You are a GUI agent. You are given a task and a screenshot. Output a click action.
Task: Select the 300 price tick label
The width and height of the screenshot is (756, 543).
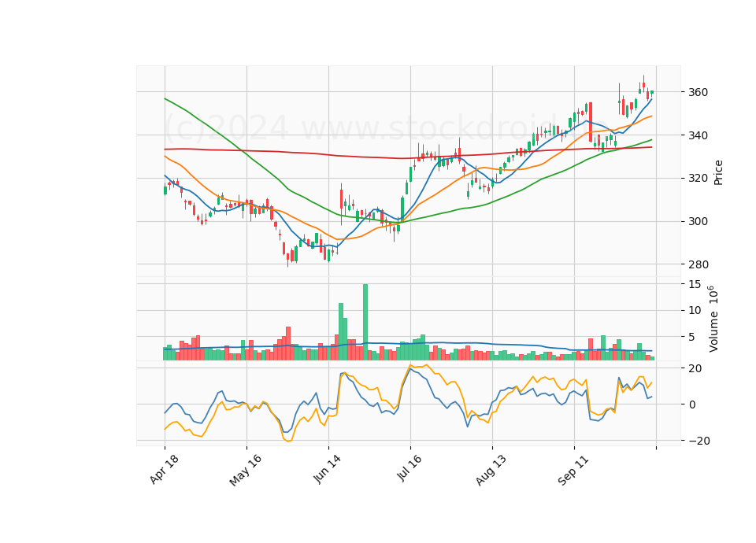[x=699, y=222]
